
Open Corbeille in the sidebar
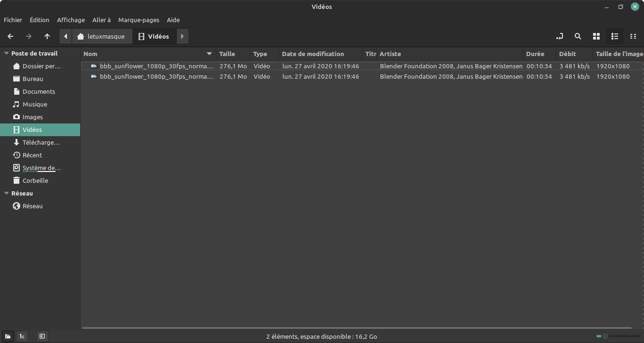(35, 180)
